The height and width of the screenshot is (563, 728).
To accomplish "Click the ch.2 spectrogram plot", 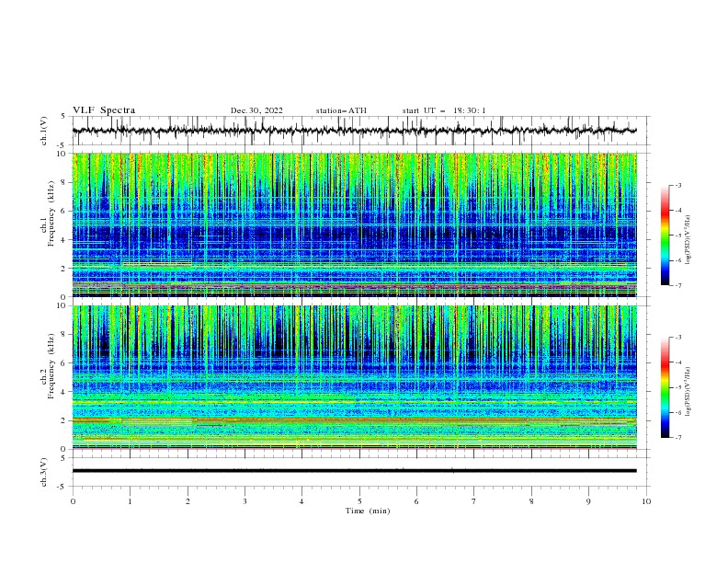I will pyautogui.click(x=354, y=377).
